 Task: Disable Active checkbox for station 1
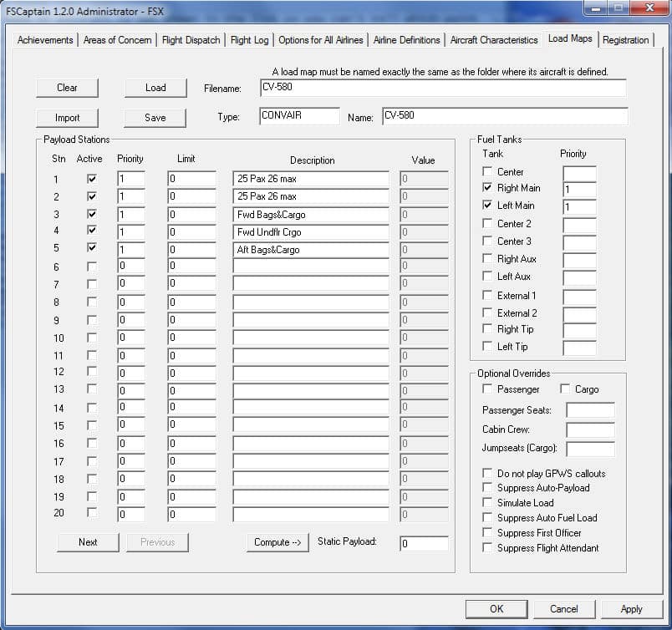(91, 179)
